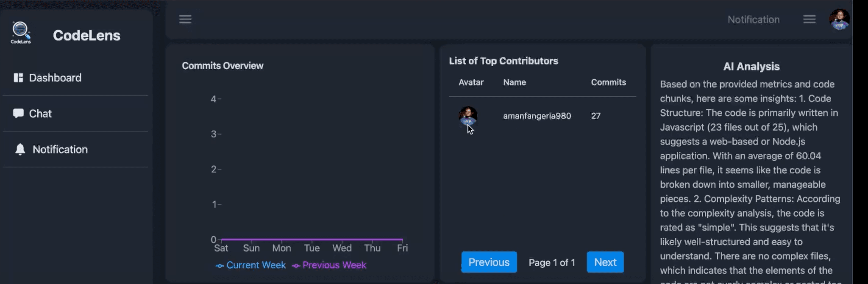The height and width of the screenshot is (284, 868).
Task: Open the top-right hamburger menu icon
Action: click(x=809, y=19)
